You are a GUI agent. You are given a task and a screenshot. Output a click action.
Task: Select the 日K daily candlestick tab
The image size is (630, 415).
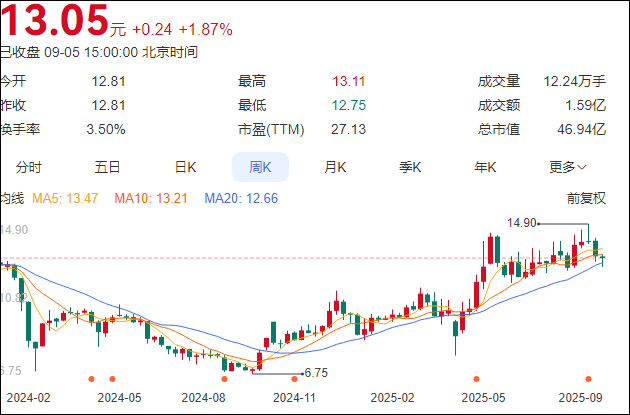(x=185, y=167)
